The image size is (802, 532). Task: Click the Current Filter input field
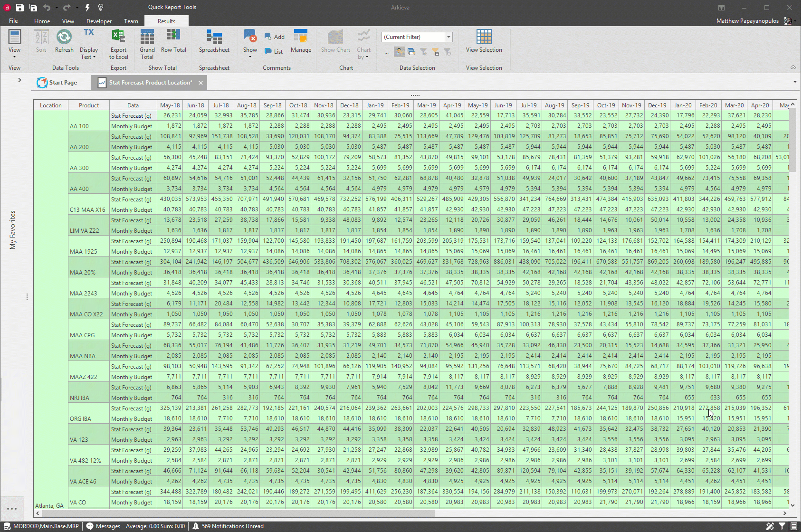click(413, 37)
